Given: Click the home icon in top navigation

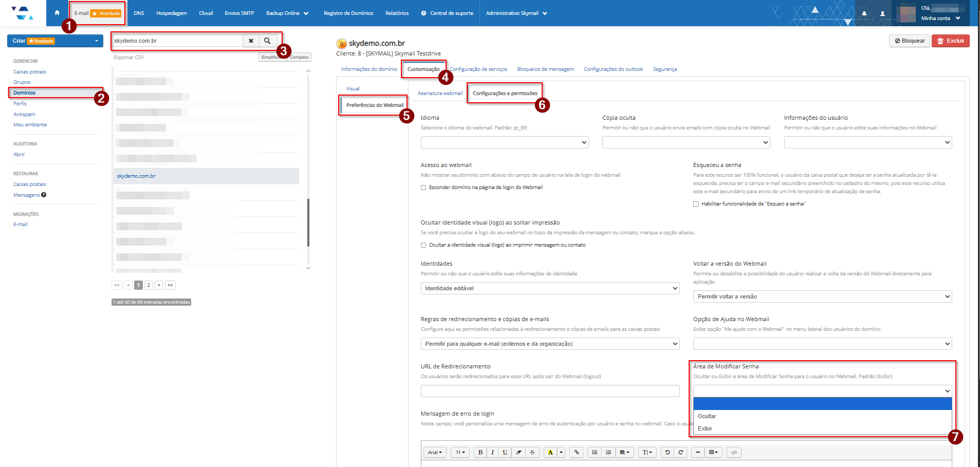Looking at the screenshot, I should [57, 13].
